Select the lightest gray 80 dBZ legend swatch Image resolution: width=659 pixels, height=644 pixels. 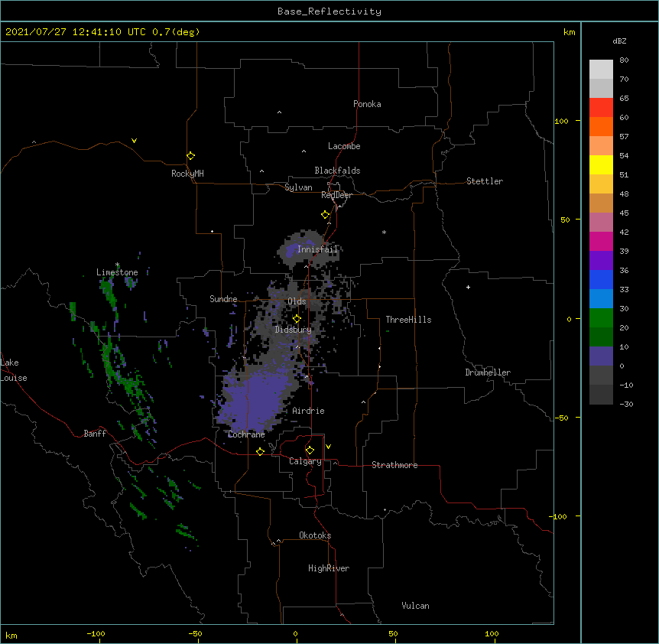(x=601, y=69)
